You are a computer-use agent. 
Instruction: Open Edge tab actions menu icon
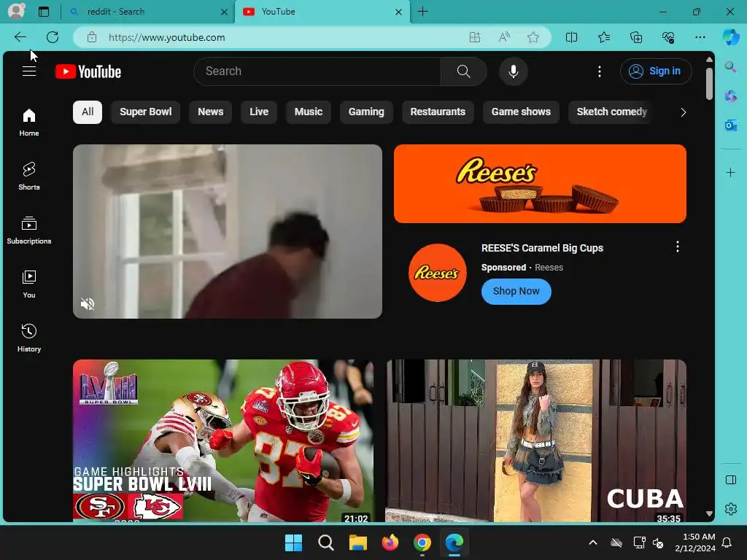point(44,12)
